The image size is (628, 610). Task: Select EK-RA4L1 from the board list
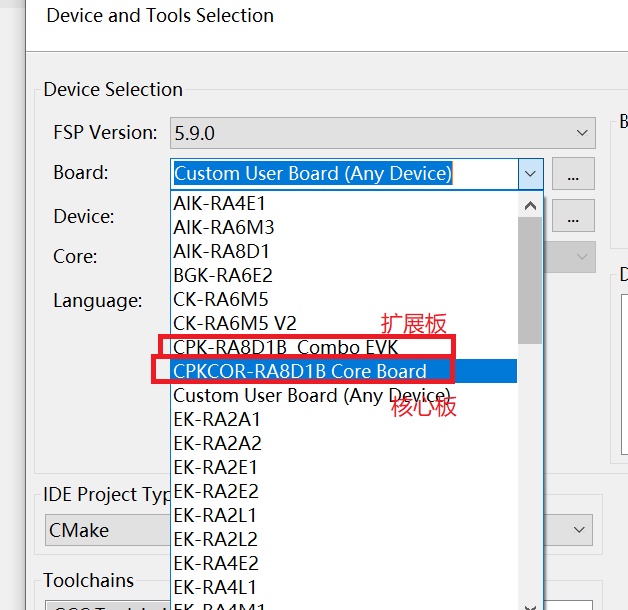(344, 588)
